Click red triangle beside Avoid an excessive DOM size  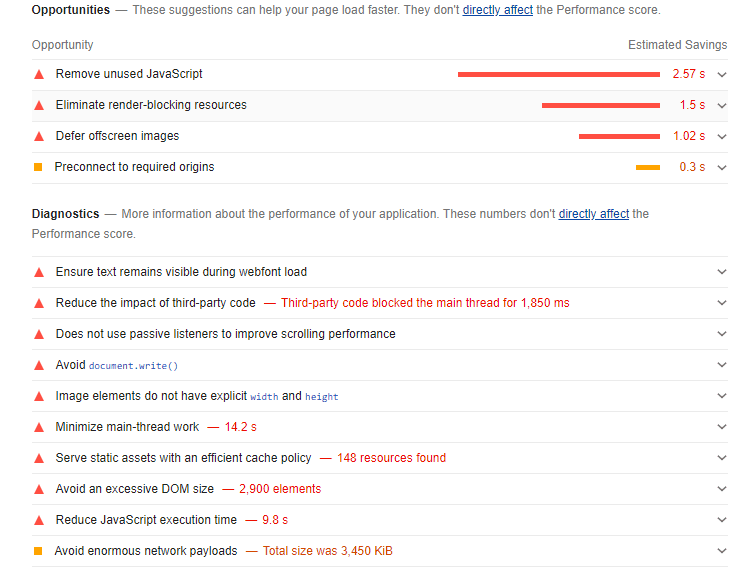(x=39, y=489)
